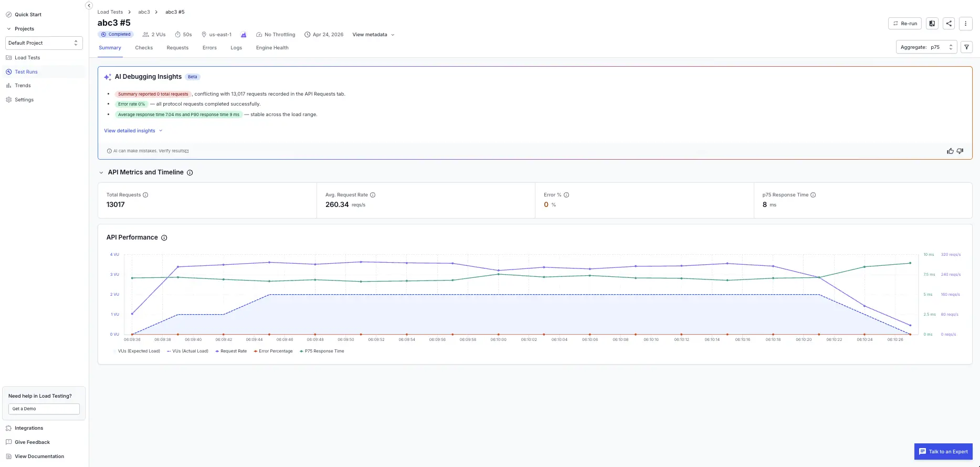
Task: Open the Default Project dropdown
Action: click(44, 43)
